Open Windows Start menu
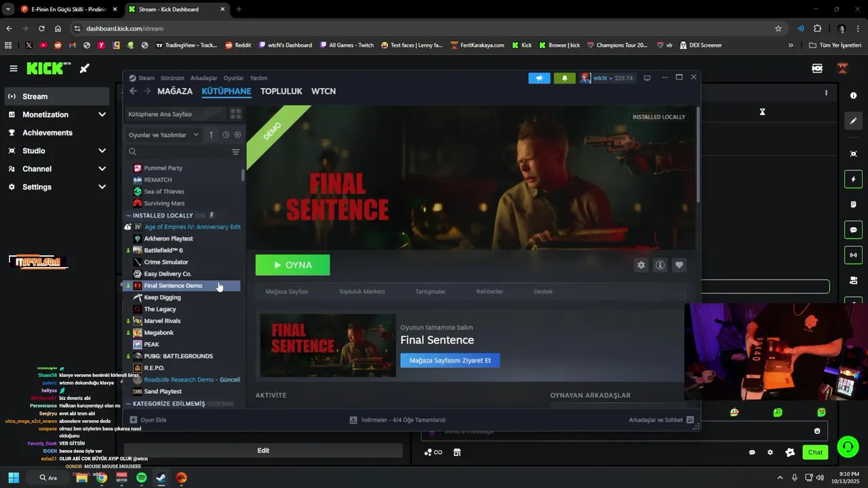The image size is (868, 488). 14,478
